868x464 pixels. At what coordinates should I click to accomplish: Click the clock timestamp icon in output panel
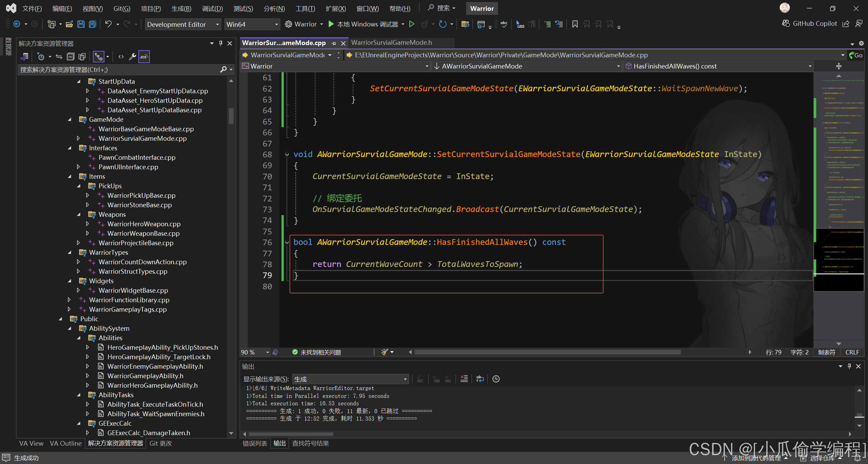pyautogui.click(x=496, y=379)
